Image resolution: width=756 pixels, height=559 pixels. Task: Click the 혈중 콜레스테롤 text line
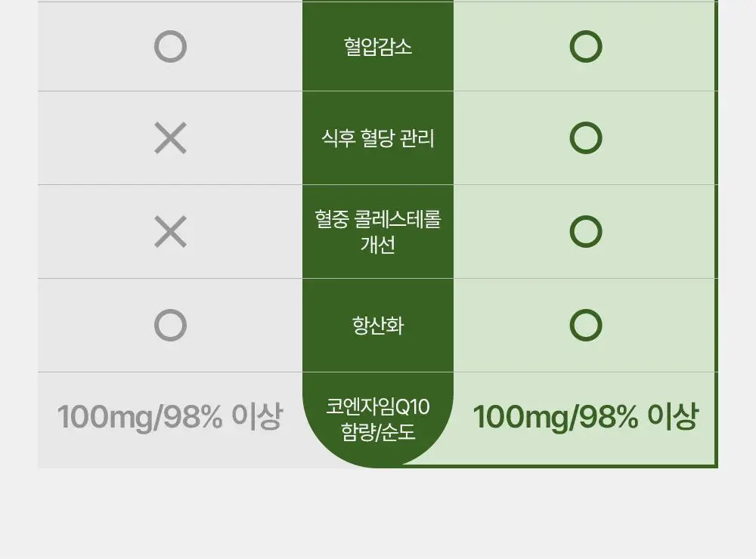(378, 219)
